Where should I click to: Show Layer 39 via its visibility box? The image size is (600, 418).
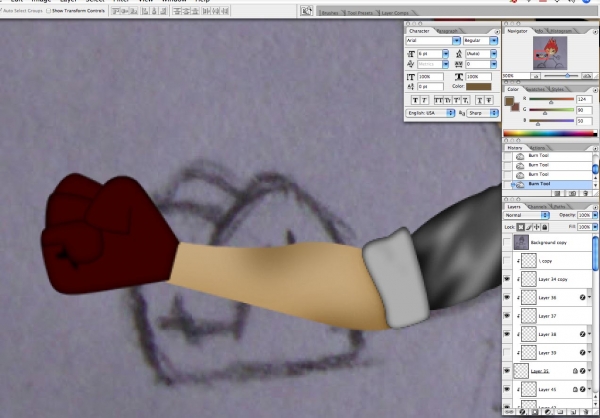point(507,353)
